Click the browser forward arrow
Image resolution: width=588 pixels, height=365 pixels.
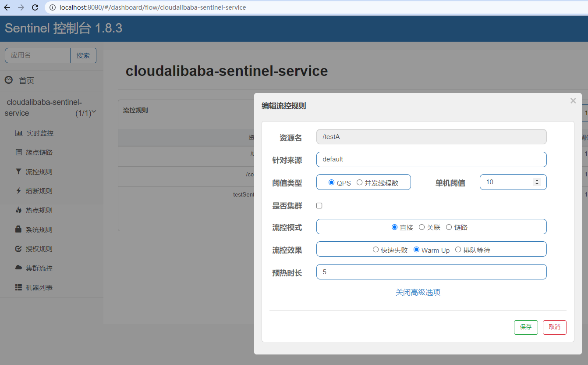21,7
